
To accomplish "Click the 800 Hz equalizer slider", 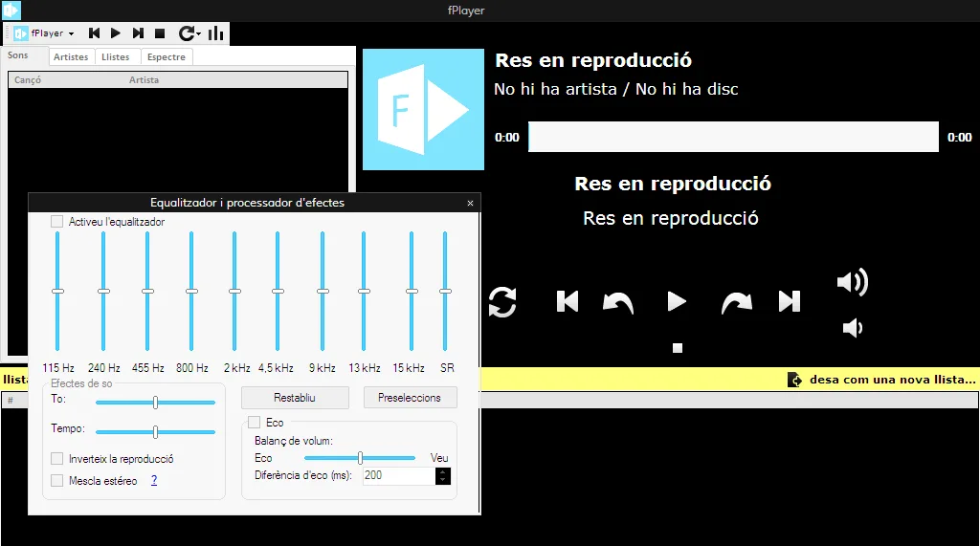I will (191, 291).
